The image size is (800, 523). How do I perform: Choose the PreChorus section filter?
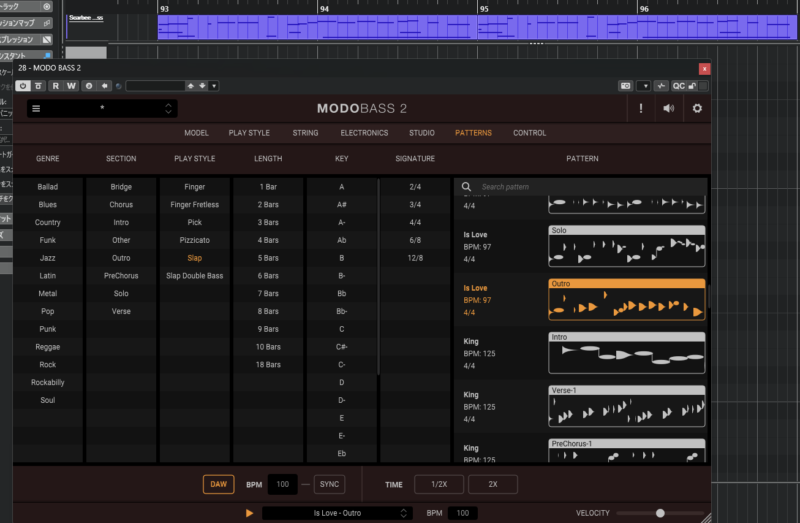point(121,276)
